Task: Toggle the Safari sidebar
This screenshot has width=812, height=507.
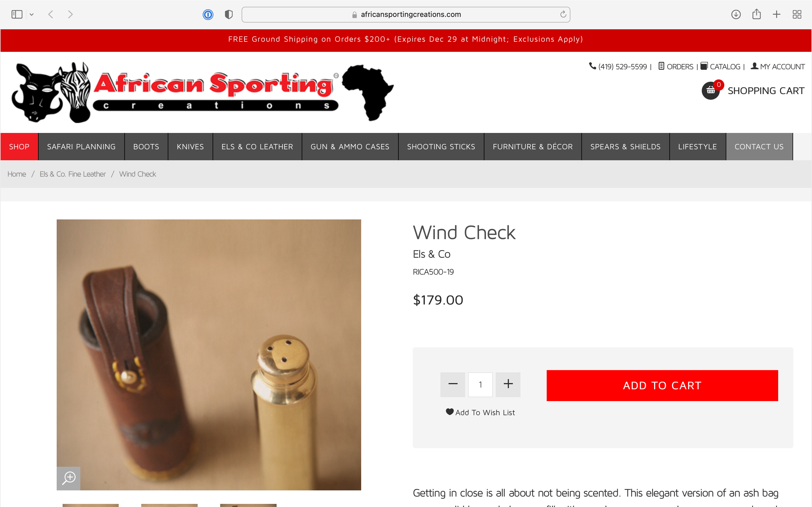Action: click(x=17, y=14)
